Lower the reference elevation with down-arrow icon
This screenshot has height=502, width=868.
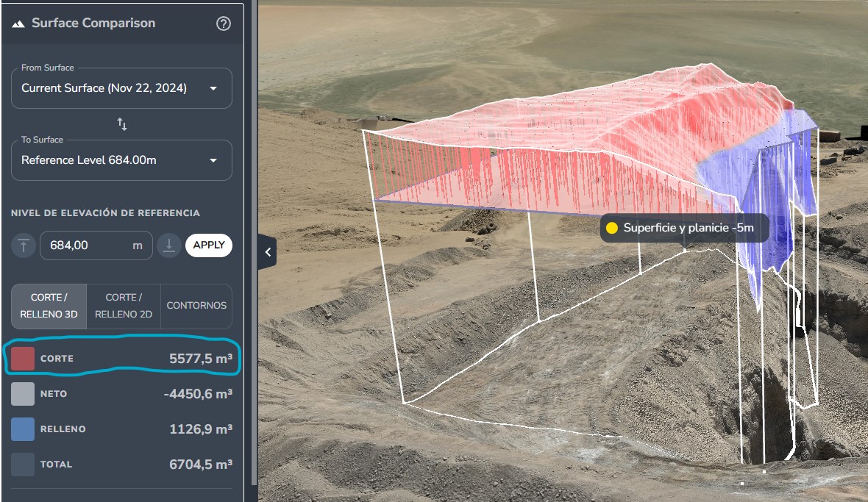pos(169,245)
